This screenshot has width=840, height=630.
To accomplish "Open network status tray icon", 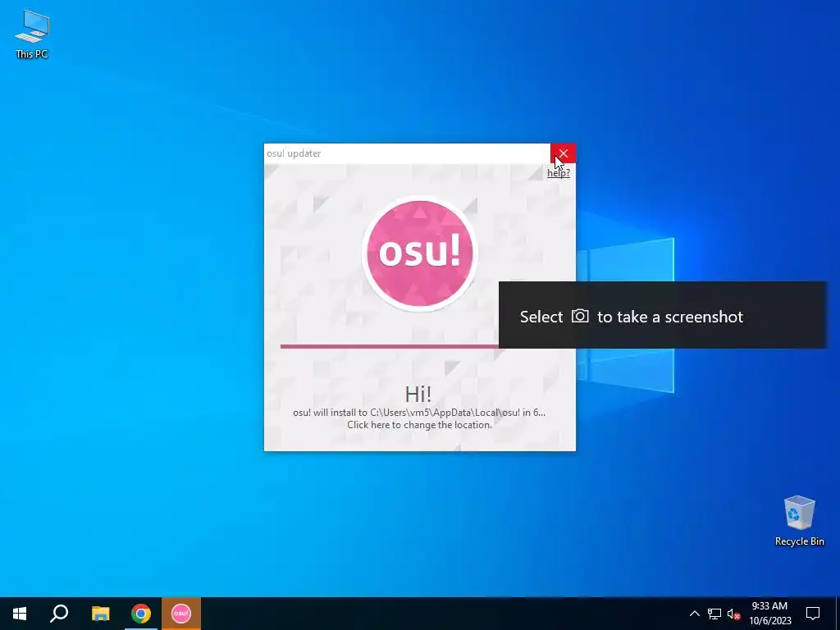I will 714,614.
